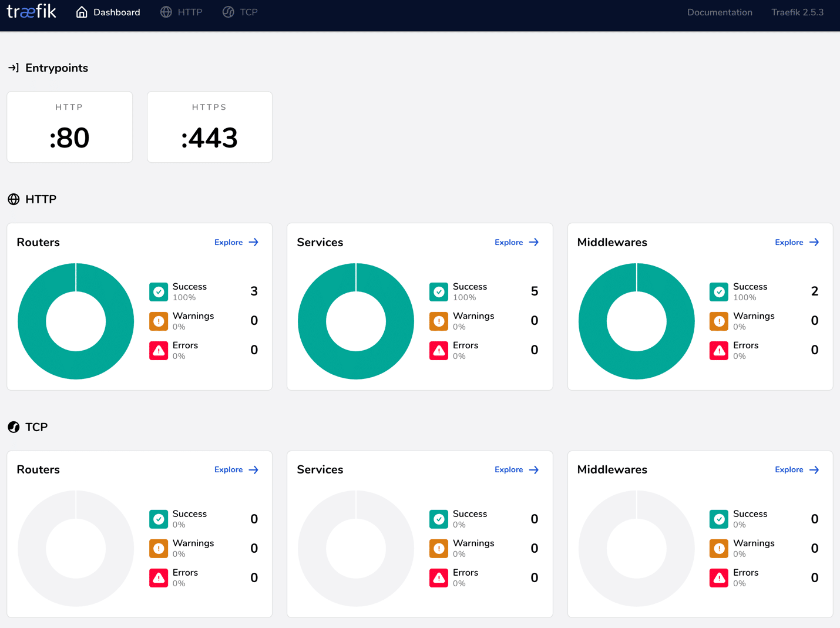
Task: Open the Documentation link
Action: 720,12
